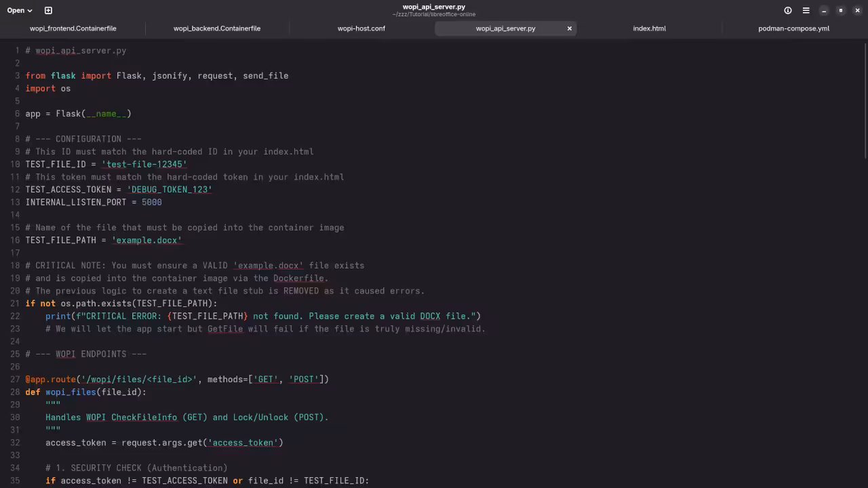Click the active wopi_api_server.py tab label
Image resolution: width=868 pixels, height=488 pixels.
tap(505, 28)
